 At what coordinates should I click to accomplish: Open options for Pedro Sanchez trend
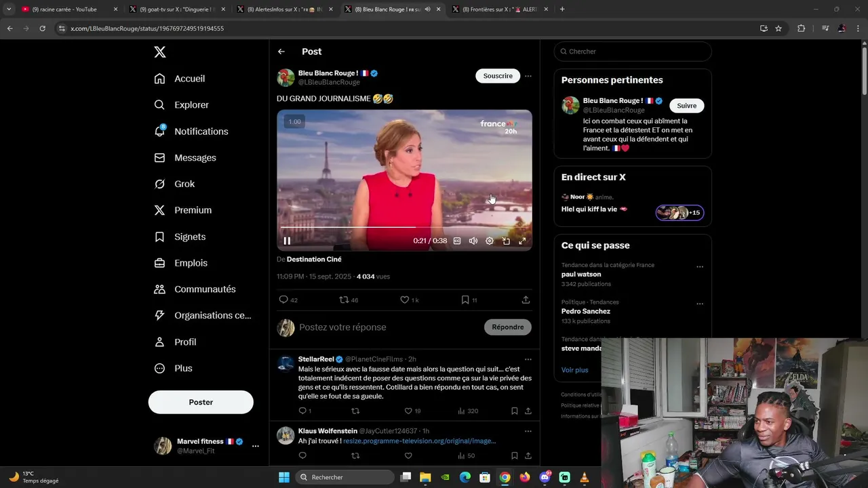coord(700,304)
